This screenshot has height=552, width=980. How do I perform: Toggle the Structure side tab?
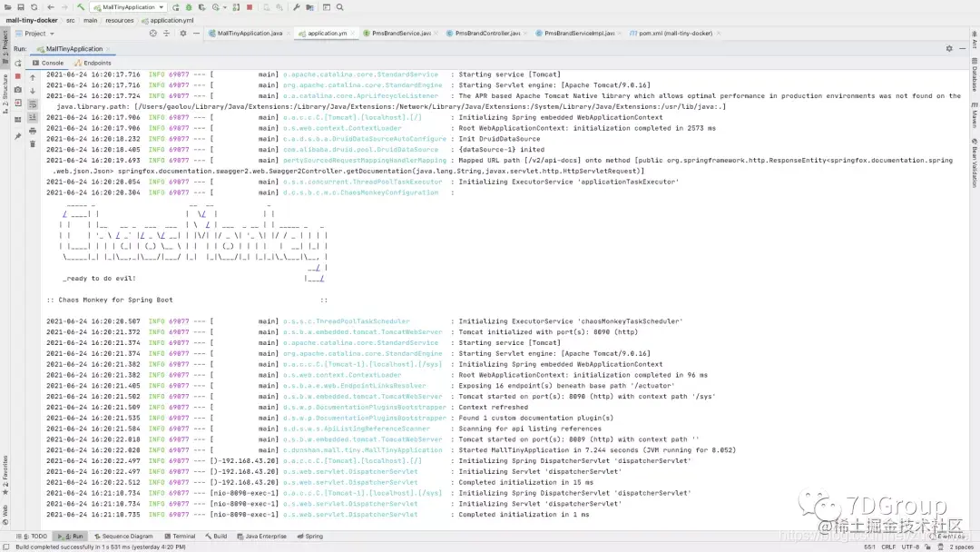[5, 94]
